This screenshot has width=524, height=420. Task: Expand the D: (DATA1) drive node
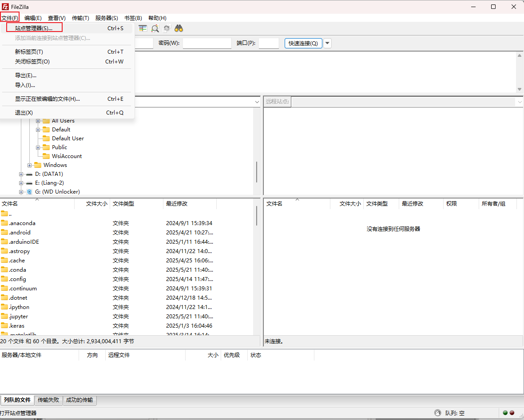(x=21, y=174)
